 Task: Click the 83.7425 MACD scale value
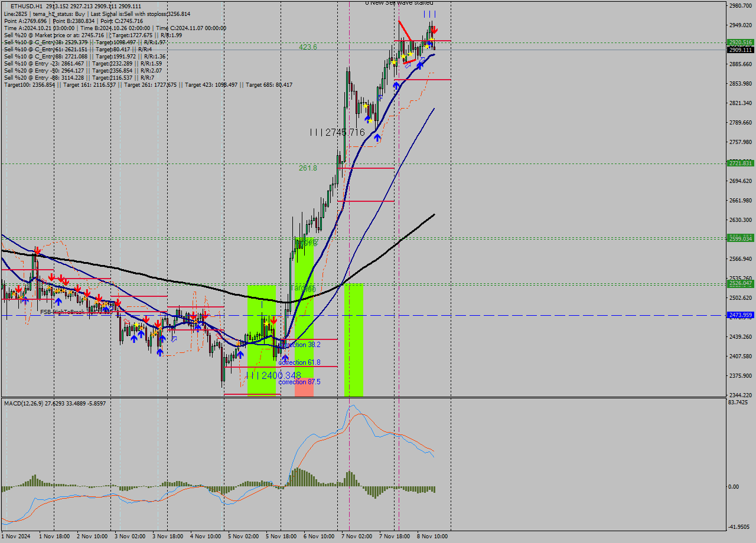coord(738,403)
